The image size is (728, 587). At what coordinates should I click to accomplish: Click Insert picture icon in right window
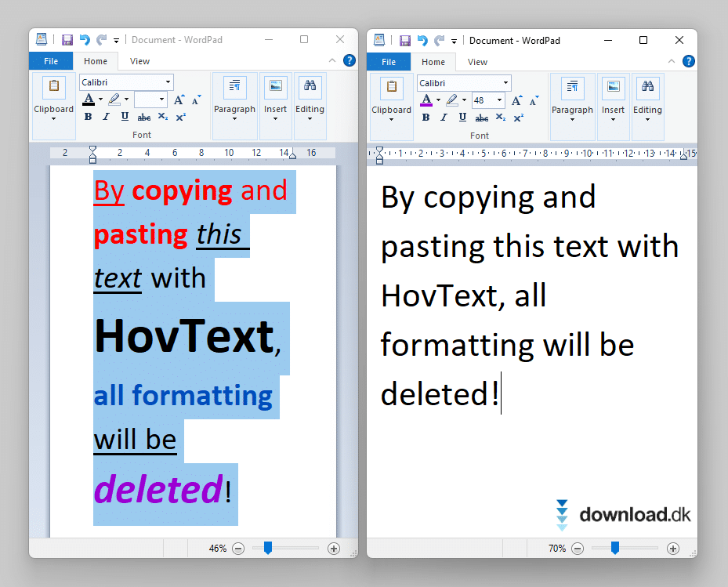click(x=613, y=88)
